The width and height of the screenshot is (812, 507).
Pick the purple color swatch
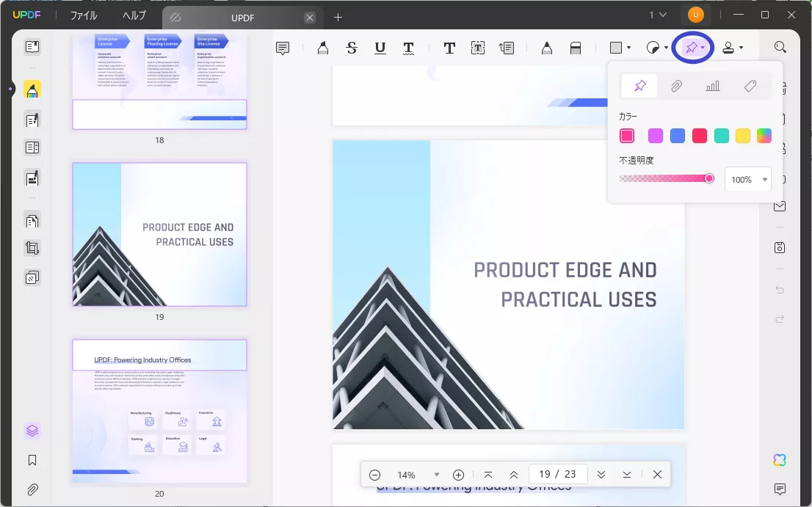coord(656,136)
